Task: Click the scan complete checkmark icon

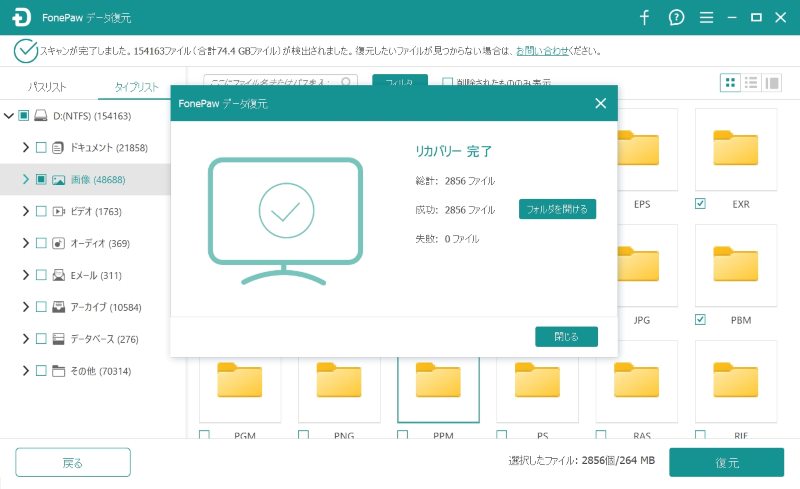Action: coord(26,51)
